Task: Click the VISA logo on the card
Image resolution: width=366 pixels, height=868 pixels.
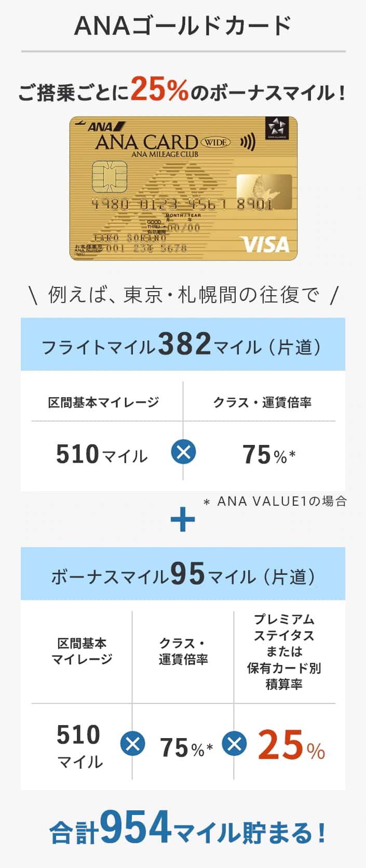Action: 265,244
